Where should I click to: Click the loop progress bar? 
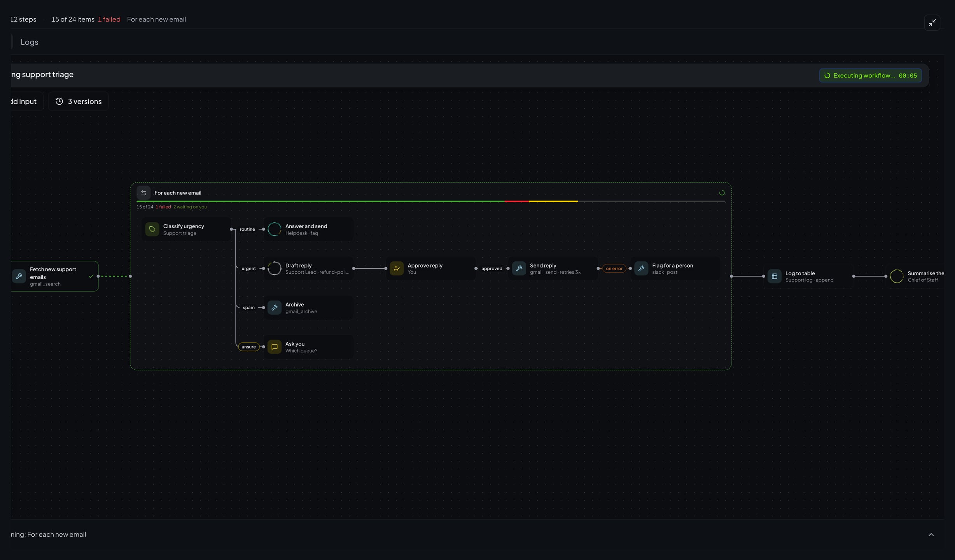point(430,201)
